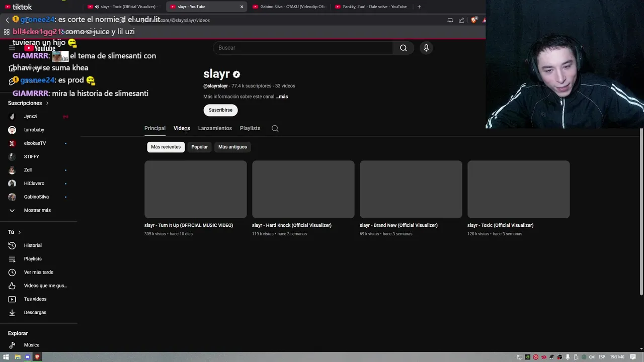Switch to the Principal tab

155,128
